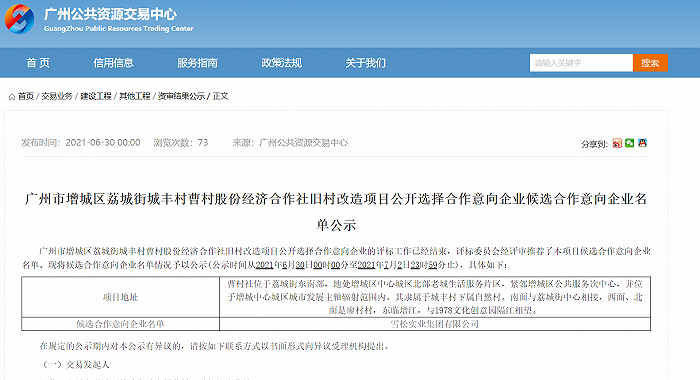Open the 关于我们 navigation item
The image size is (700, 380).
point(366,63)
